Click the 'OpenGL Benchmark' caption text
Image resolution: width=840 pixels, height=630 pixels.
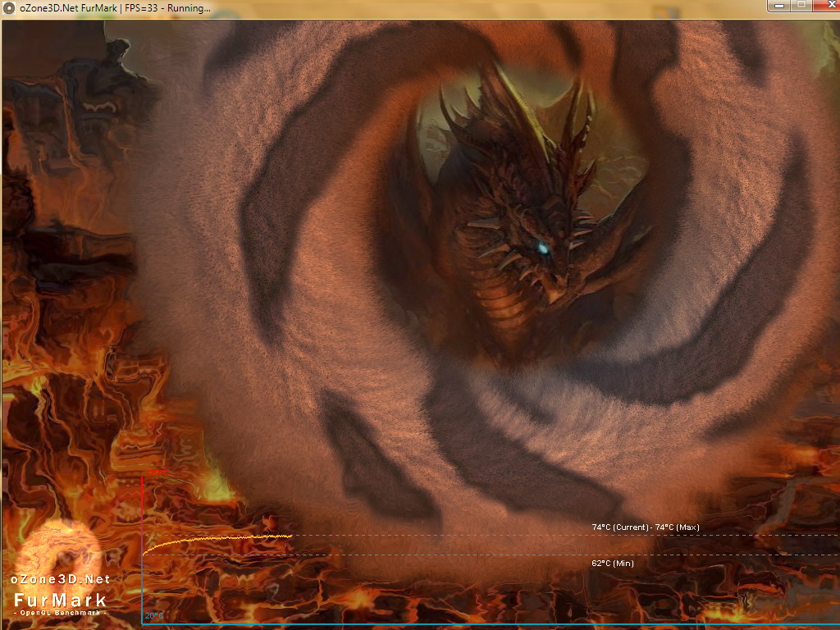pos(60,613)
